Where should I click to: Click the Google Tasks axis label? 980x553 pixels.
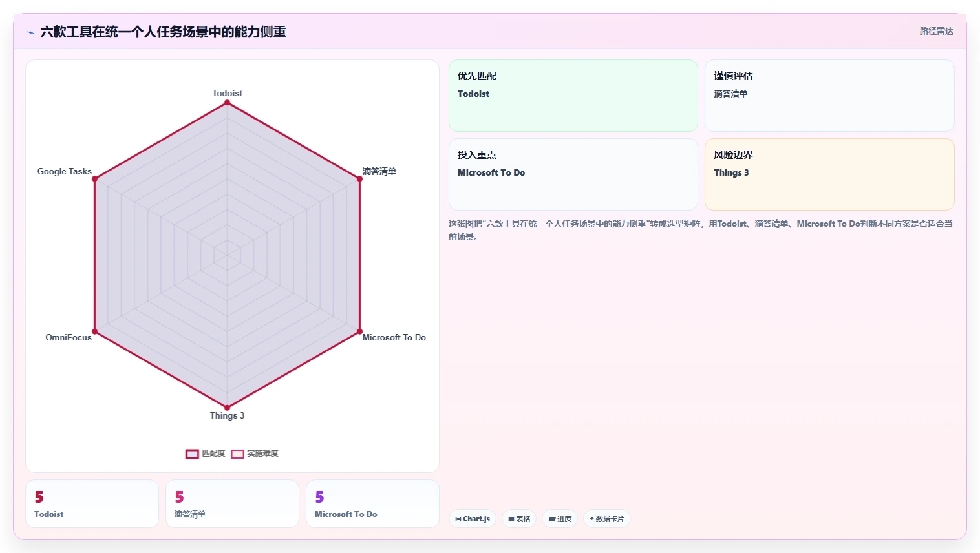(65, 171)
